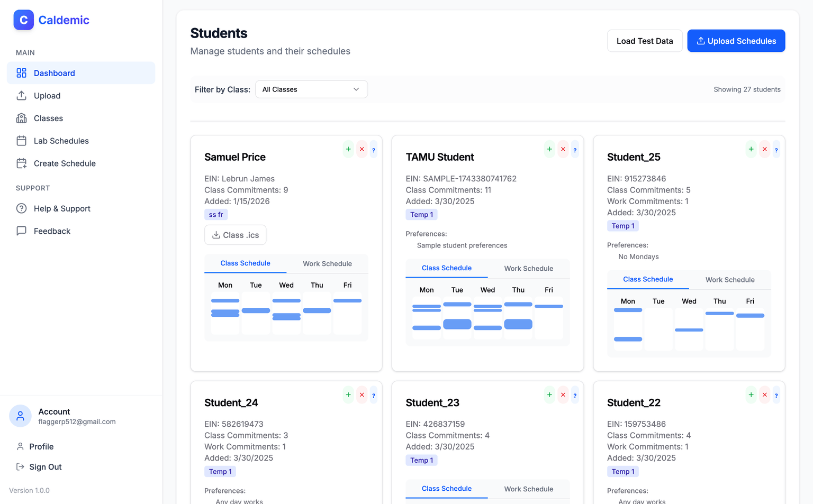
Task: Click the question mark icon on Student_24 card
Action: 374,395
